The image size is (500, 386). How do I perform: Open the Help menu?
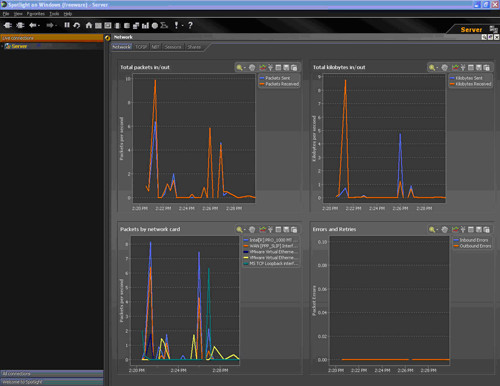(68, 14)
